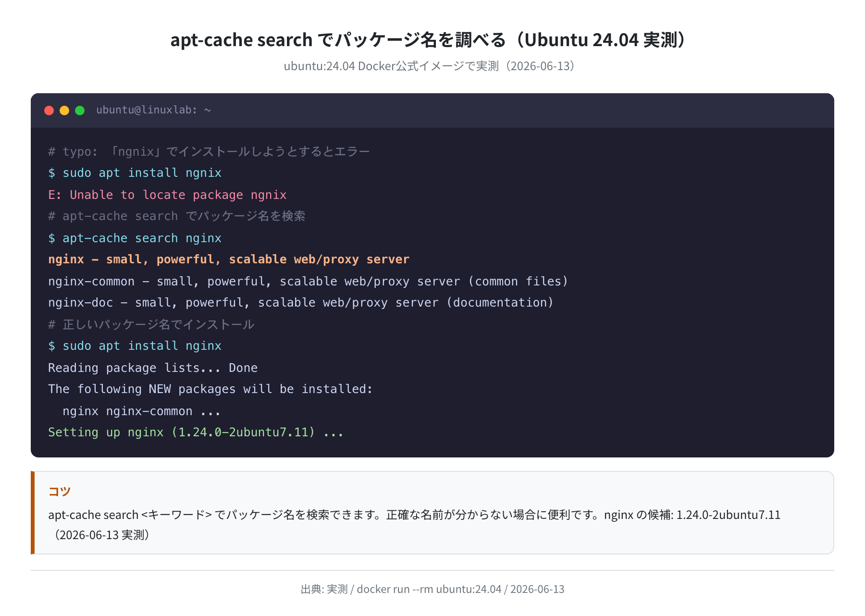Click the comment '# 正しいパッケージ名でインストール'
Image resolution: width=865 pixels, height=616 pixels.
coord(151,325)
